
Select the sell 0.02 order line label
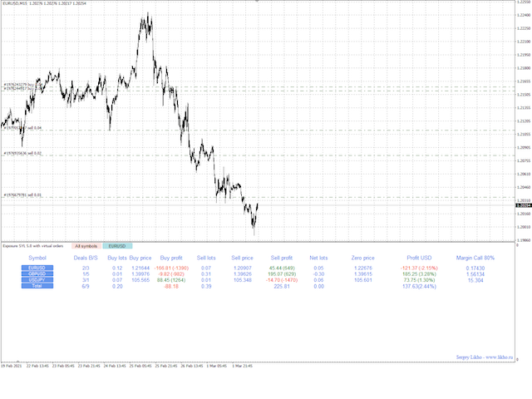pyautogui.click(x=22, y=153)
